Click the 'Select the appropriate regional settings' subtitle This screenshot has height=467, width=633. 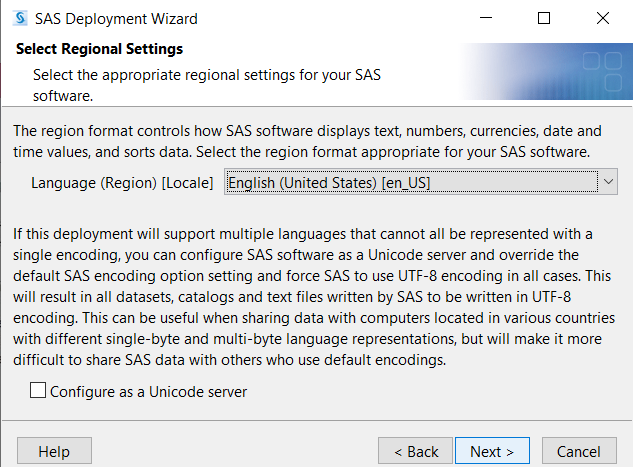(207, 85)
